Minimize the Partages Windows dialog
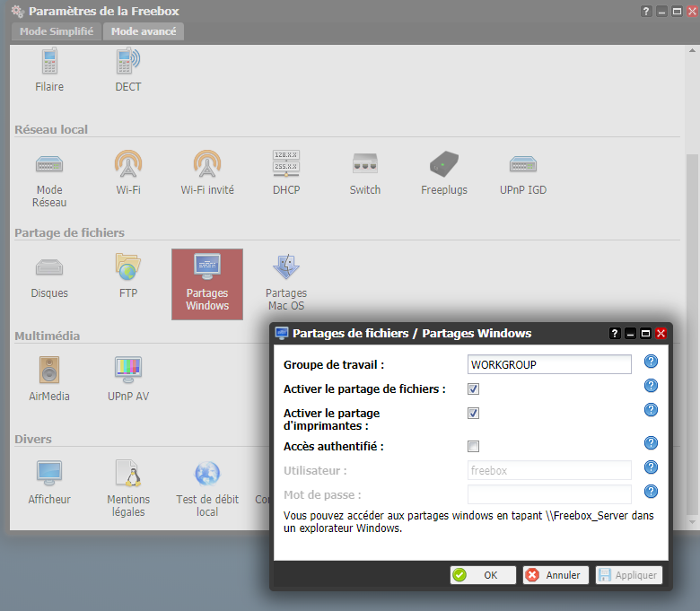The height and width of the screenshot is (611, 700). (630, 334)
